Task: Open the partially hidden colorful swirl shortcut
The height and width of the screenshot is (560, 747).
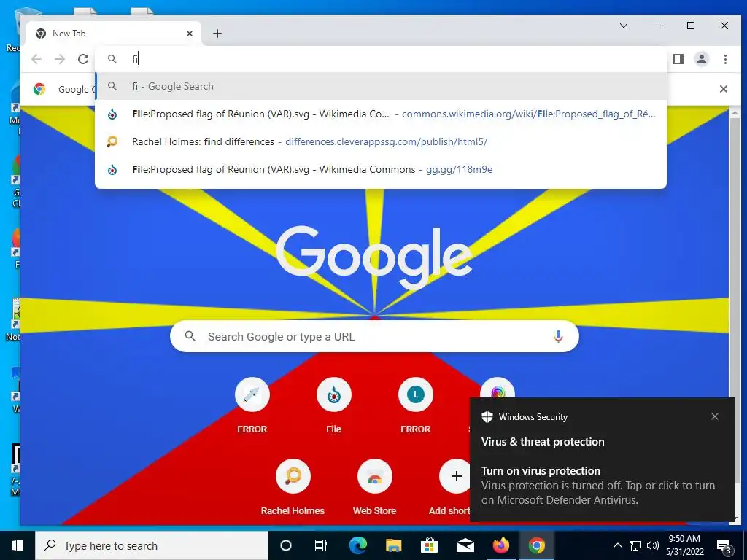Action: 498,388
